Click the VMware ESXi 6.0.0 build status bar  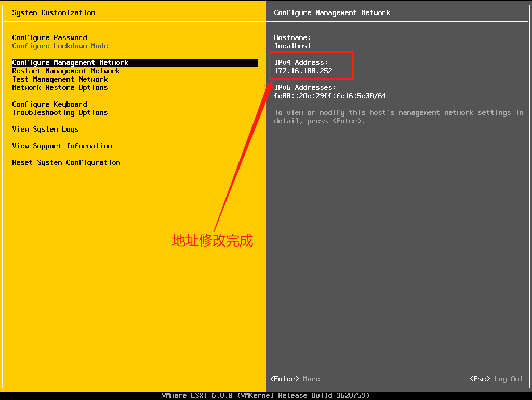tap(265, 395)
